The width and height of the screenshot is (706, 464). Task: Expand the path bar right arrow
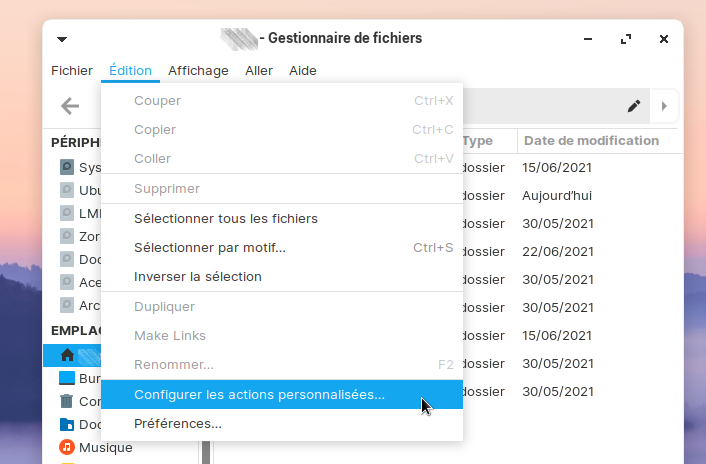coord(664,106)
